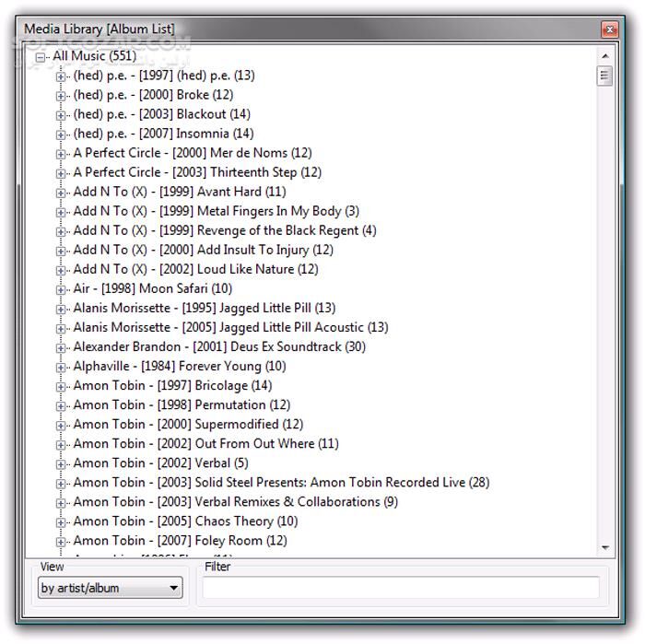This screenshot has width=645, height=644.
Task: Expand Bricolage (14) node
Action: click(61, 387)
